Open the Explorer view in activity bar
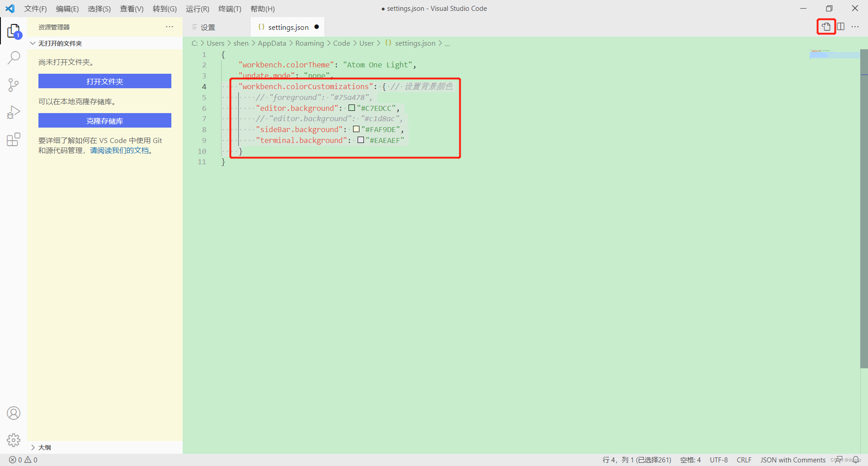 (14, 31)
